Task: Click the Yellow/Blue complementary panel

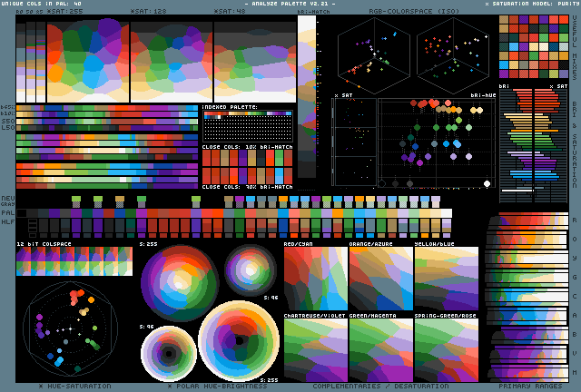Action: [x=446, y=278]
